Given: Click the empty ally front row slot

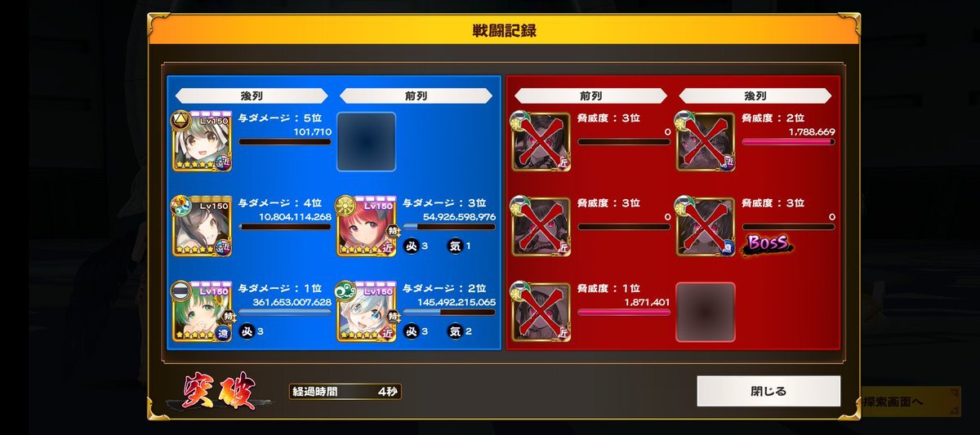Looking at the screenshot, I should coord(366,142).
